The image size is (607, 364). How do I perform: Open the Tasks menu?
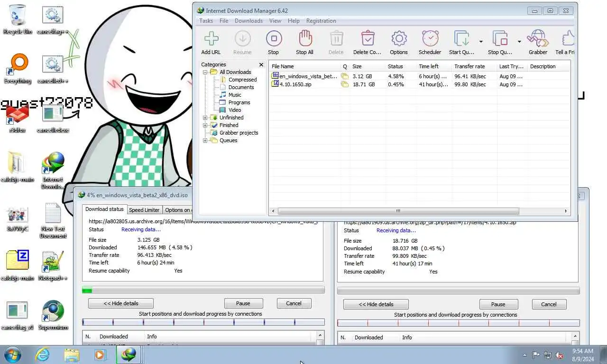206,21
